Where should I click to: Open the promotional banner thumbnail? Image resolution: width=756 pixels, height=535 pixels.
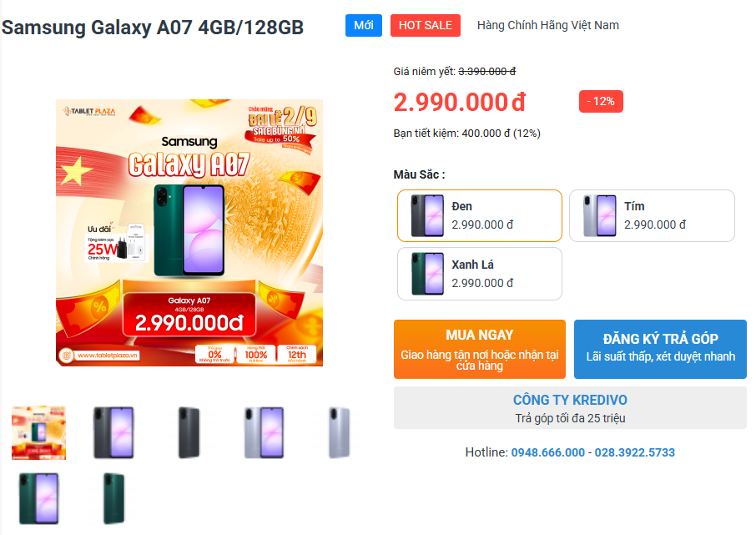pyautogui.click(x=38, y=432)
